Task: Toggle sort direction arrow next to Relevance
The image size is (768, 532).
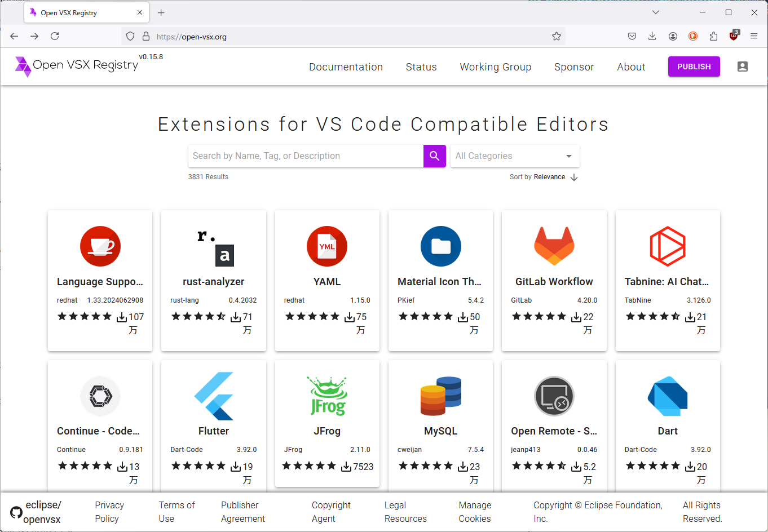Action: [x=574, y=177]
